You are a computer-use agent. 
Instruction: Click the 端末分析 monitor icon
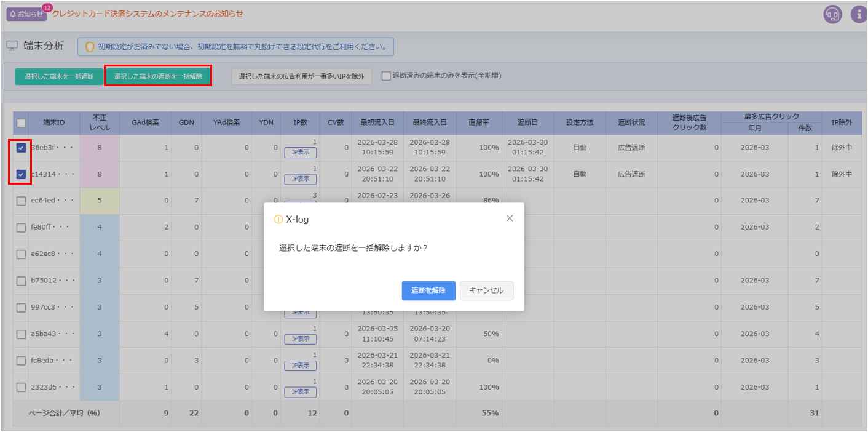click(12, 46)
